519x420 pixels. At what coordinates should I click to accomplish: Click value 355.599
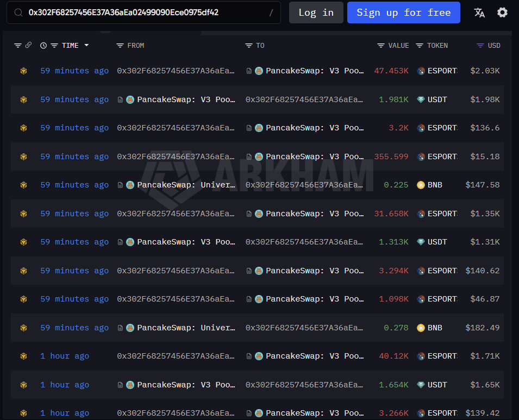point(391,156)
